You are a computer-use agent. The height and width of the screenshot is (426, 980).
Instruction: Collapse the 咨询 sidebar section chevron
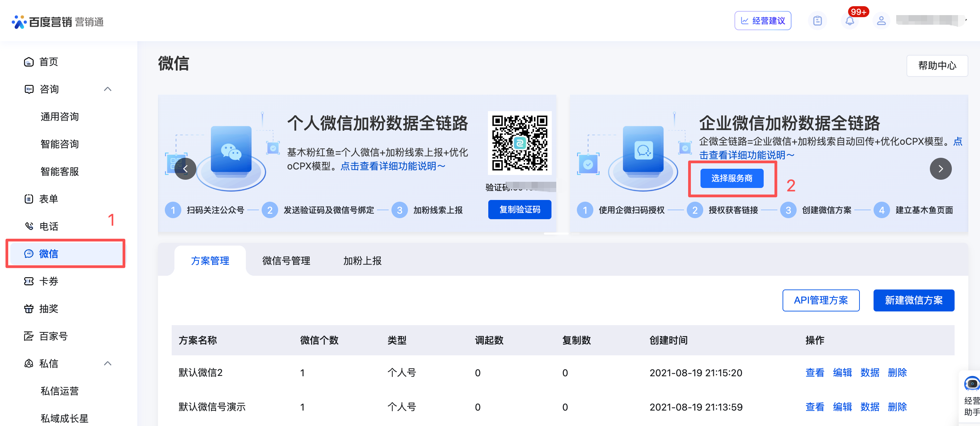(108, 89)
